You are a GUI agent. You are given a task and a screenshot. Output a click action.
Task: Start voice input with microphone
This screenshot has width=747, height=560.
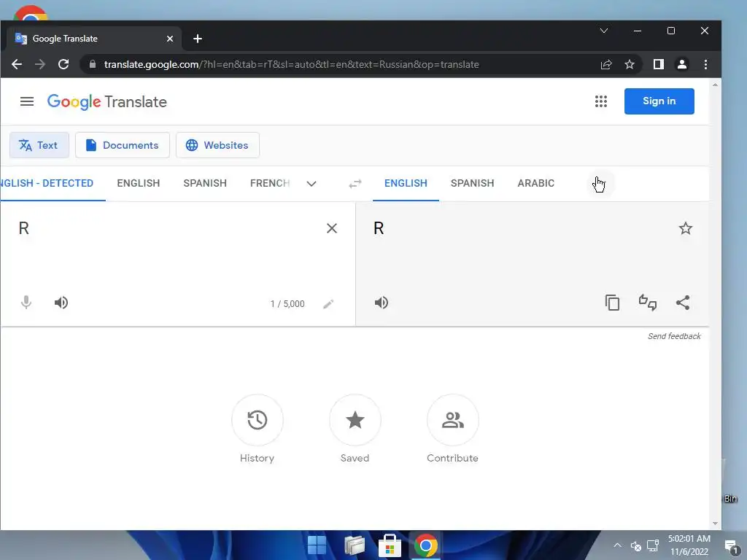(x=26, y=303)
